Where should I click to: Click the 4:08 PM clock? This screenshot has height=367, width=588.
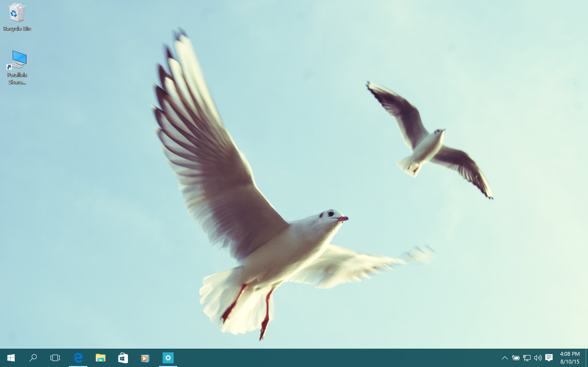click(x=570, y=354)
